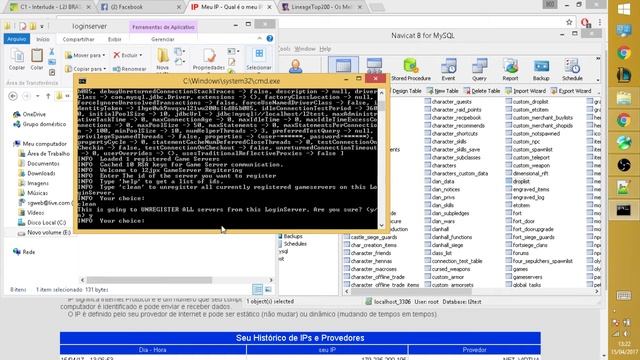The height and width of the screenshot is (360, 640).
Task: Open Explorer help question mark
Action: 270,38
